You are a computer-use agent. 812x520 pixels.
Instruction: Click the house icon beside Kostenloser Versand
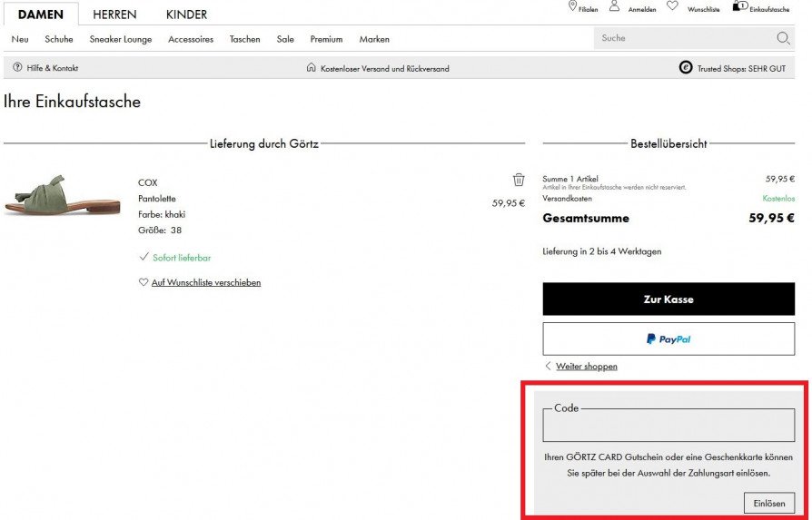click(312, 67)
